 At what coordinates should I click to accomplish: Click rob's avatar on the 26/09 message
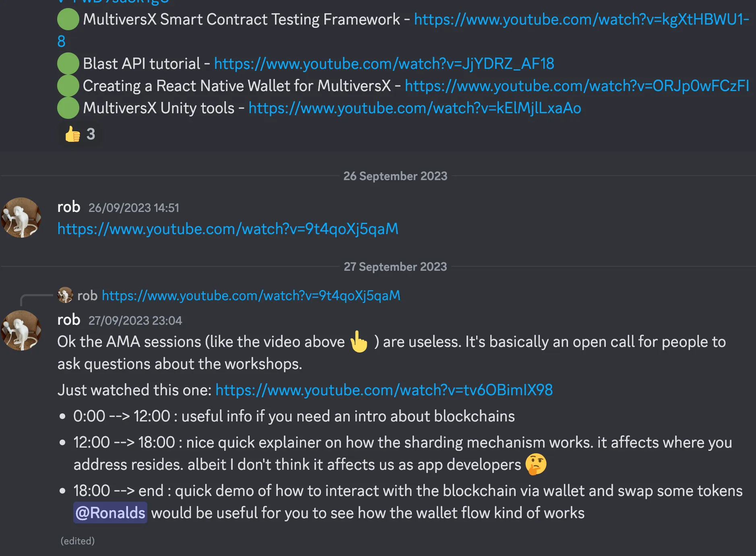[x=21, y=218]
